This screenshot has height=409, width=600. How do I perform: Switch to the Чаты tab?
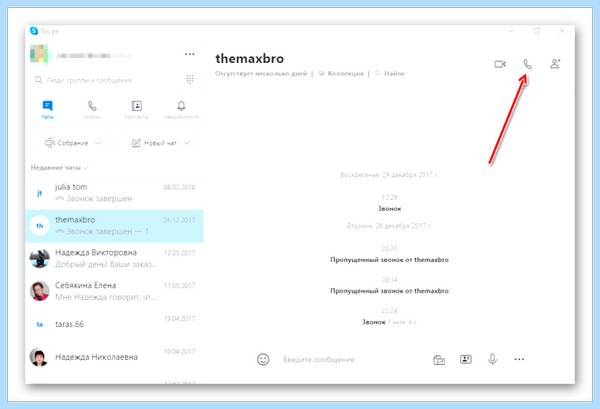tap(47, 110)
